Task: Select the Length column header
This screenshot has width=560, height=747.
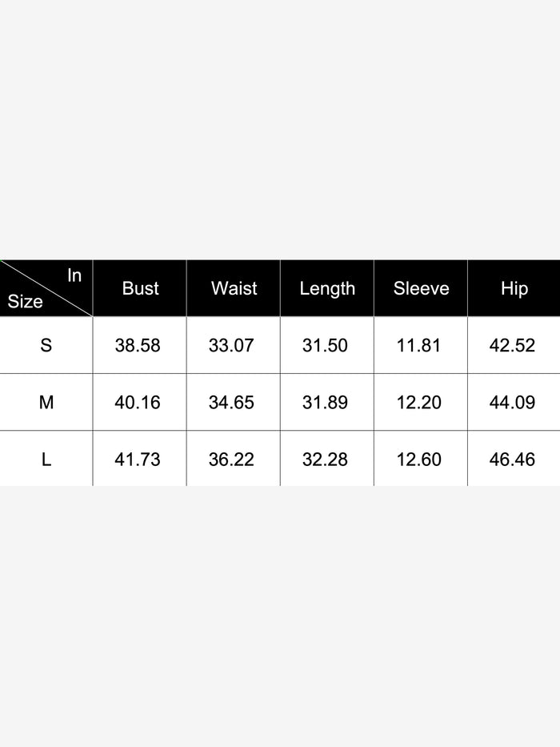Action: (327, 288)
